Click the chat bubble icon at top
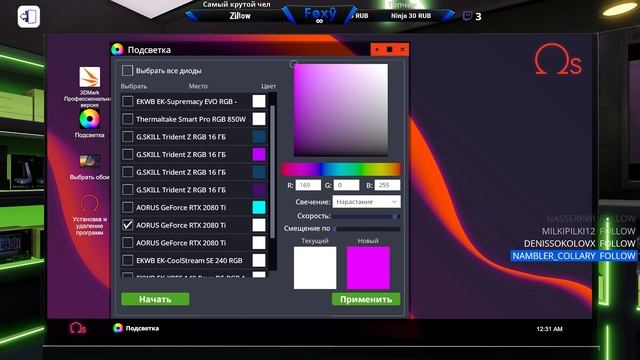640x360 pixels. coord(467,16)
